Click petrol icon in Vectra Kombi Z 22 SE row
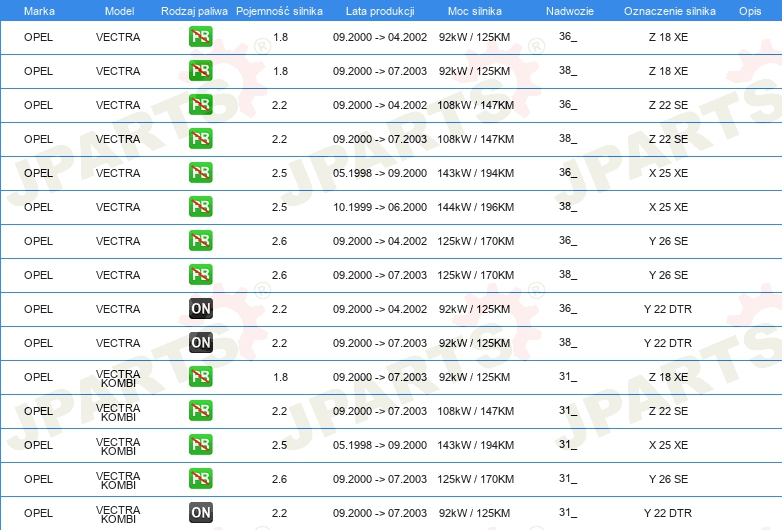The image size is (782, 530). point(200,410)
